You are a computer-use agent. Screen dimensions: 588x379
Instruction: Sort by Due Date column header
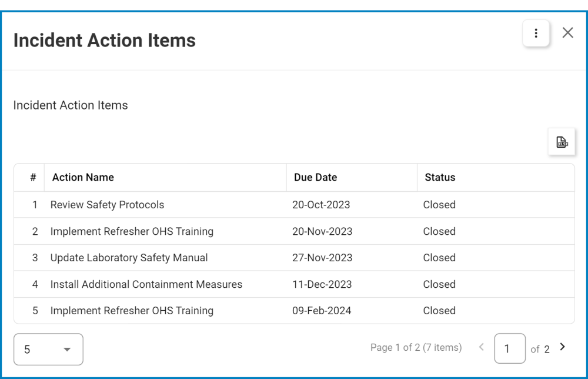pyautogui.click(x=316, y=177)
